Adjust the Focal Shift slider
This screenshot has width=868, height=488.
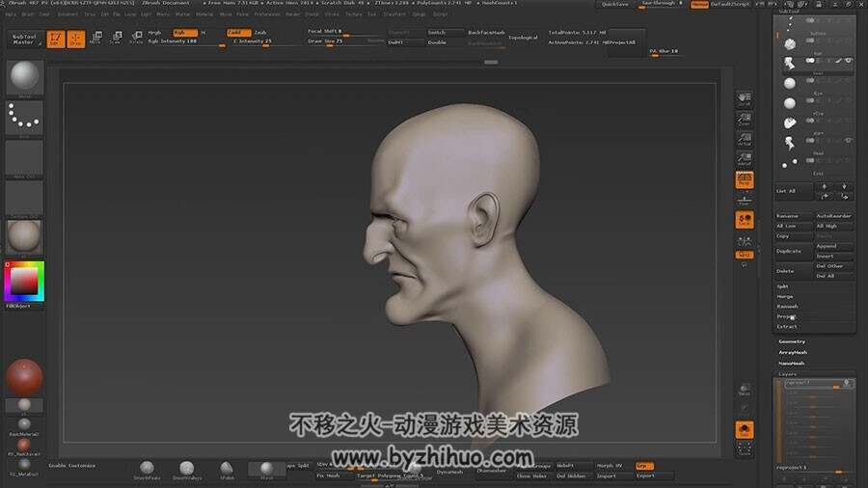coord(344,32)
